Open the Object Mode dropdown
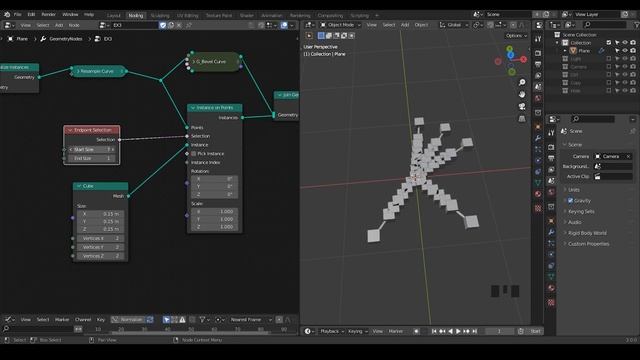This screenshot has height=360, width=640. 340,25
